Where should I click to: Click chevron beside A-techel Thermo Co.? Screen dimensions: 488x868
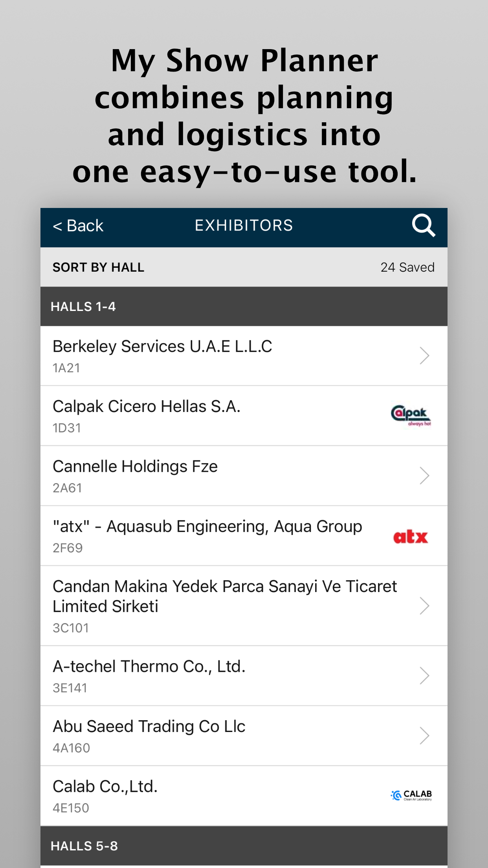click(424, 676)
